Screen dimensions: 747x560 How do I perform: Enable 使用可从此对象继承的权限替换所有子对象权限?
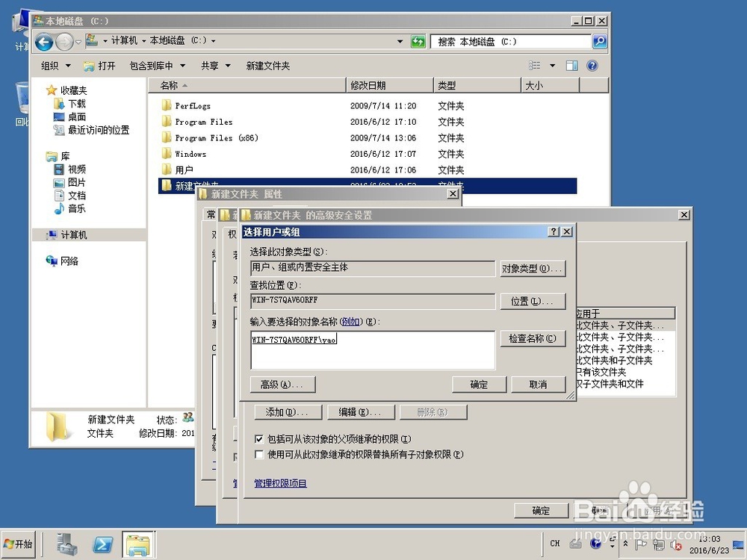click(259, 454)
